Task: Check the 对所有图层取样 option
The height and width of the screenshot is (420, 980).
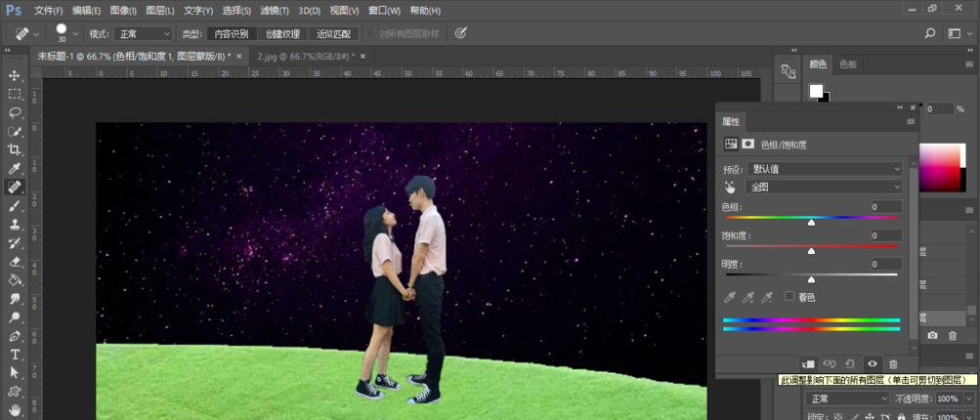Action: 371,33
